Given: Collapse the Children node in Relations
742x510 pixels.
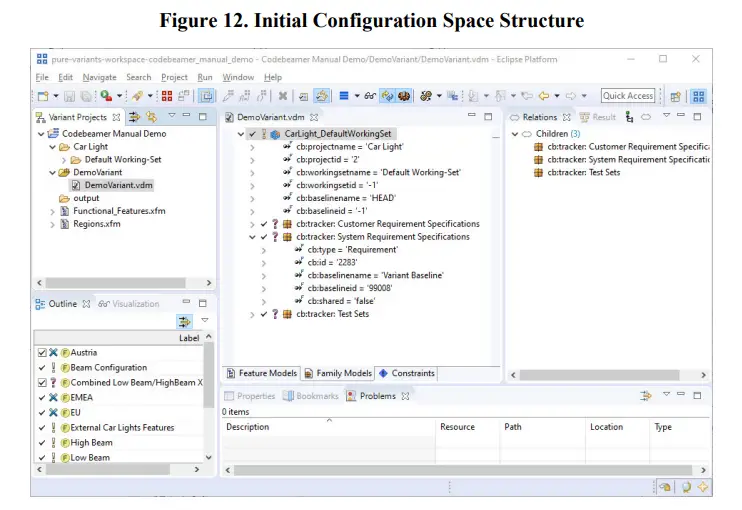Looking at the screenshot, I should 515,133.
